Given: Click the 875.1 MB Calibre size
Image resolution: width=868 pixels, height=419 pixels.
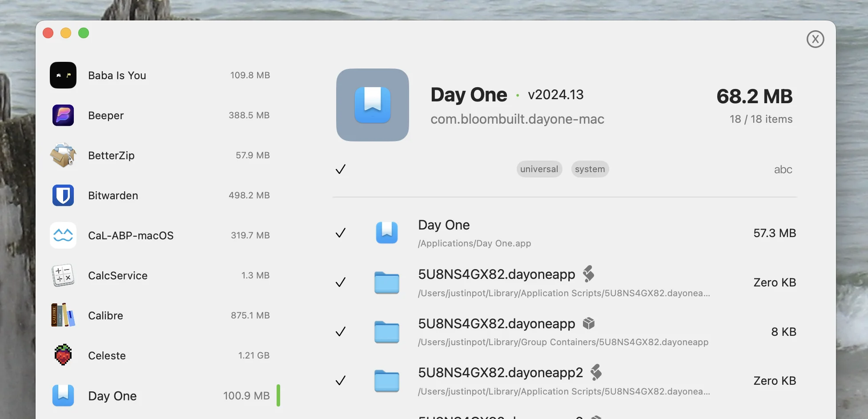Looking at the screenshot, I should (250, 315).
